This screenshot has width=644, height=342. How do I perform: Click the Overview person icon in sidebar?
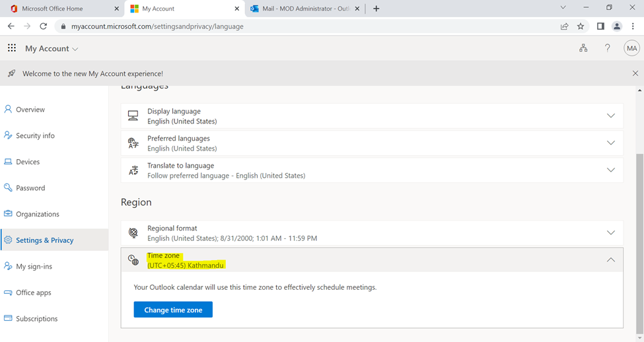point(8,109)
